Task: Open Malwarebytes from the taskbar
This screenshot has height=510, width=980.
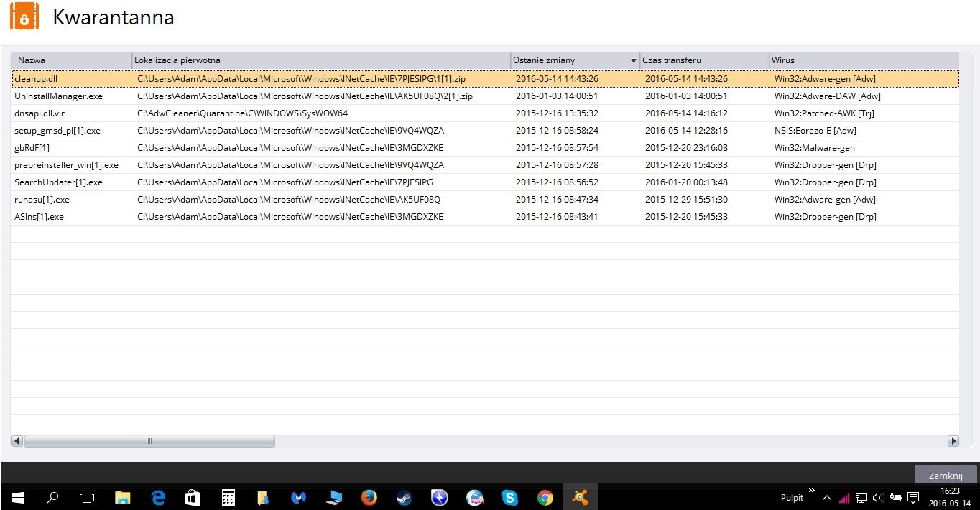Action: tap(299, 497)
